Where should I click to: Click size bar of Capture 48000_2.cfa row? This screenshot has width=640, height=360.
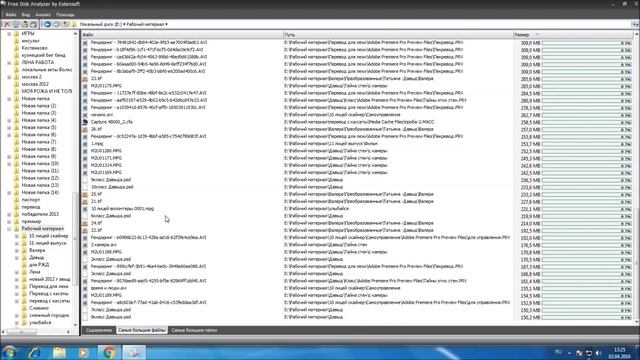click(x=587, y=122)
